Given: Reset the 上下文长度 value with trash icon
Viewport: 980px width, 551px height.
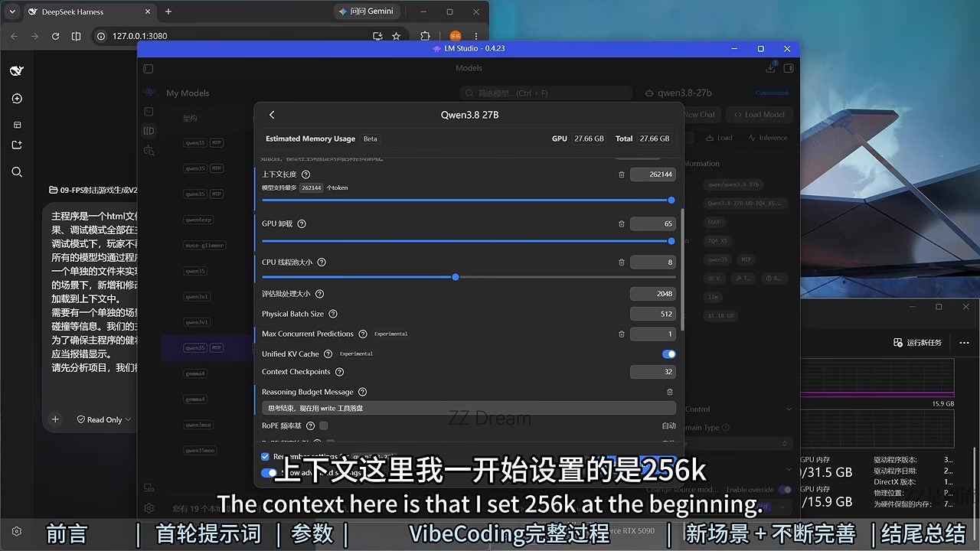Looking at the screenshot, I should click(x=622, y=174).
